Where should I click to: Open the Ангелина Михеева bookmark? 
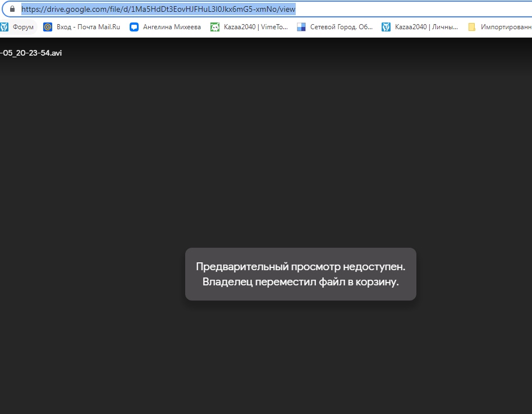tap(172, 27)
